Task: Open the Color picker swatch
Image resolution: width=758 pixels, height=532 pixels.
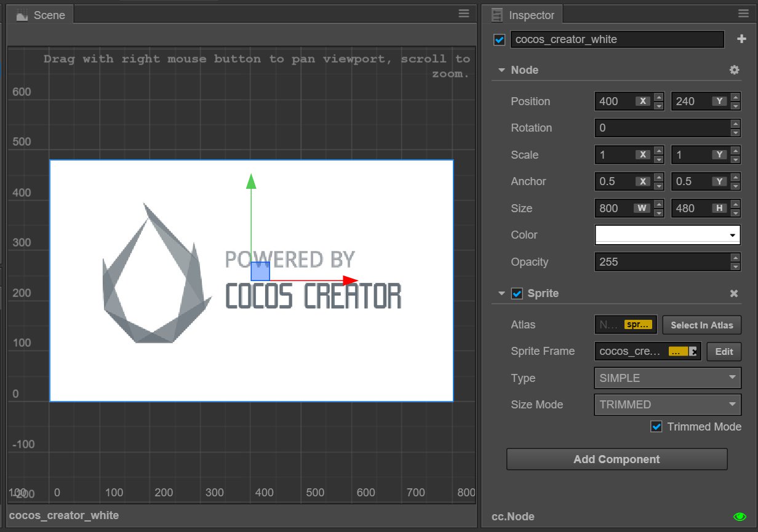Action: point(668,235)
